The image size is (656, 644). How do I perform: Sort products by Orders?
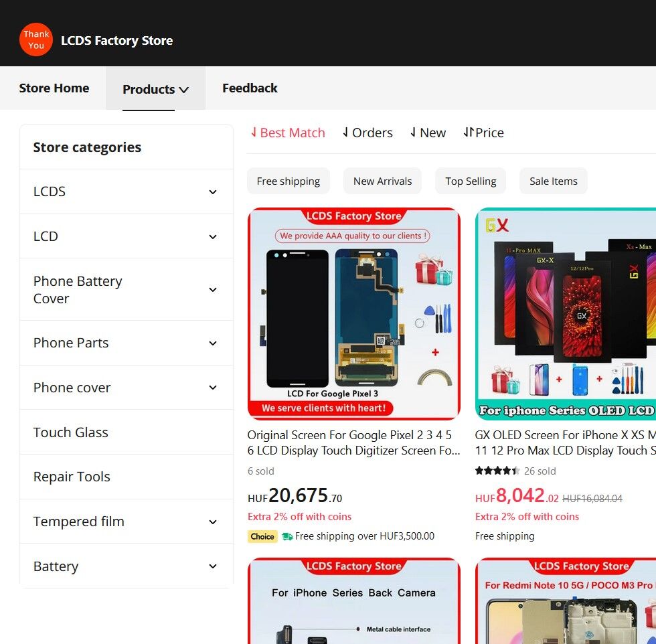367,133
